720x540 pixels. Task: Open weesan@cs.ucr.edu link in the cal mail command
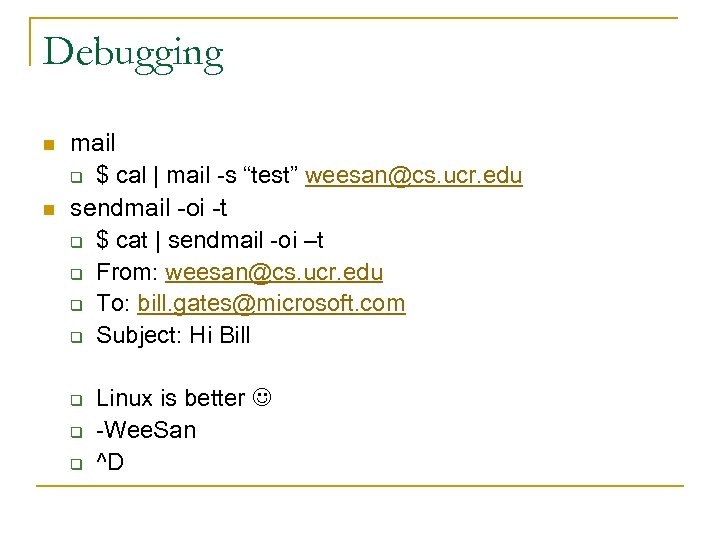coord(413,177)
